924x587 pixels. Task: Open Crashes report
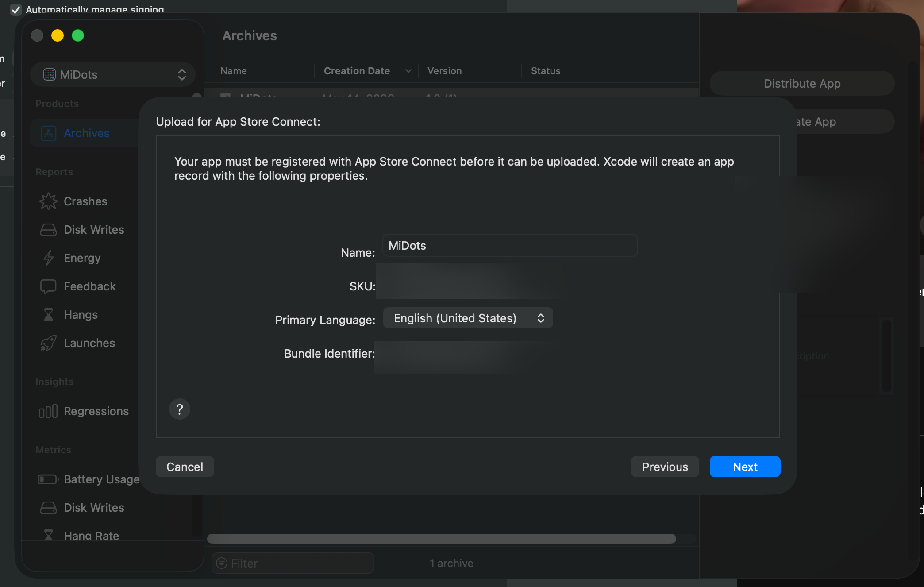(85, 201)
